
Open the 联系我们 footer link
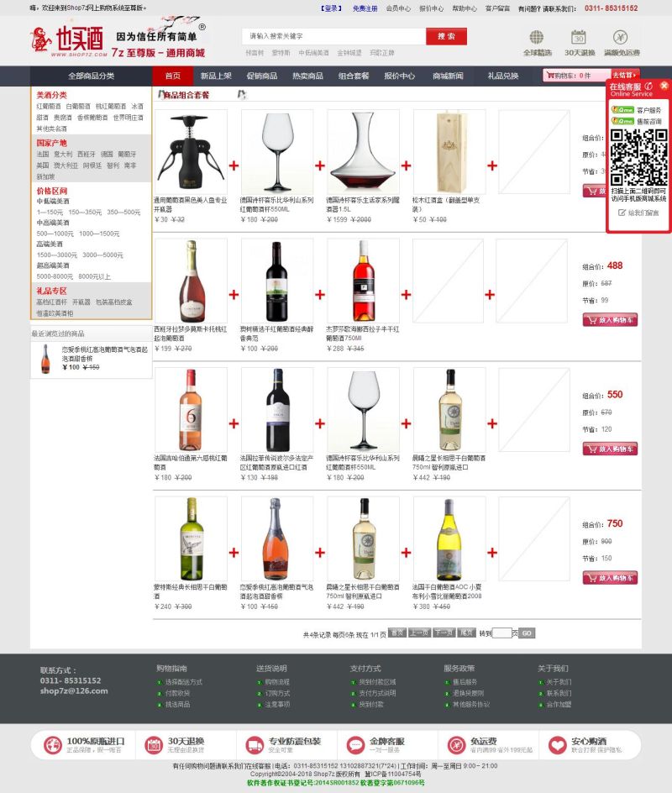(x=559, y=693)
